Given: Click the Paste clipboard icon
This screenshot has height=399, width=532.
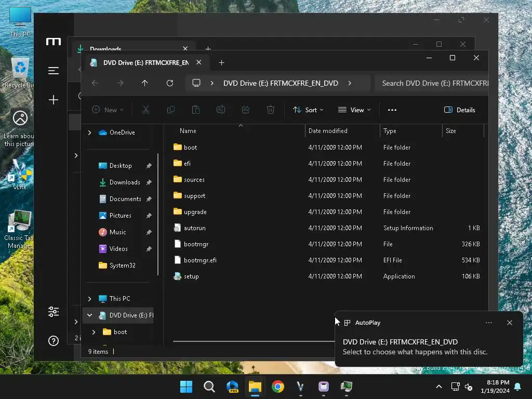Looking at the screenshot, I should (x=196, y=110).
